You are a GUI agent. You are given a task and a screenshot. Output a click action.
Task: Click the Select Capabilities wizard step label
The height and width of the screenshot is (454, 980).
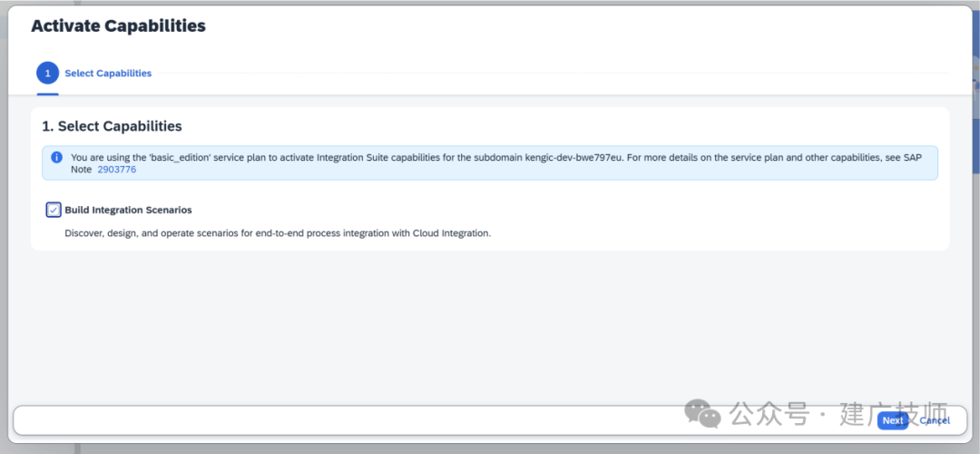pyautogui.click(x=108, y=74)
